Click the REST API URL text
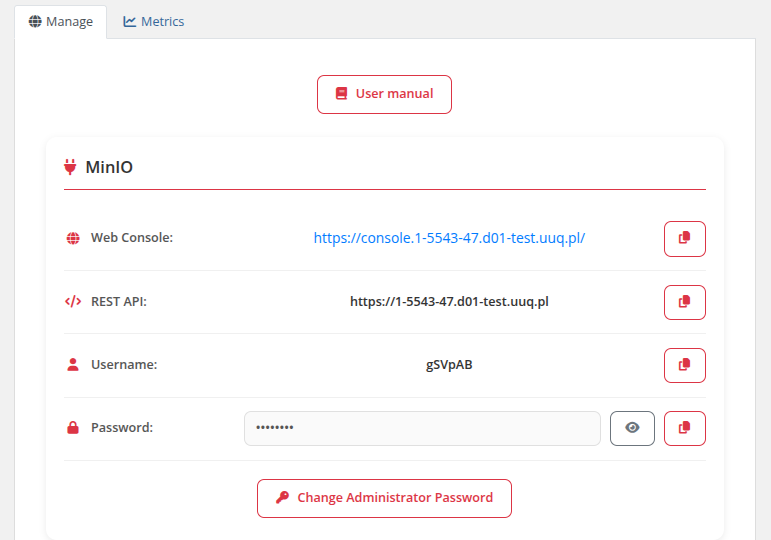Image resolution: width=771 pixels, height=540 pixels. (449, 301)
